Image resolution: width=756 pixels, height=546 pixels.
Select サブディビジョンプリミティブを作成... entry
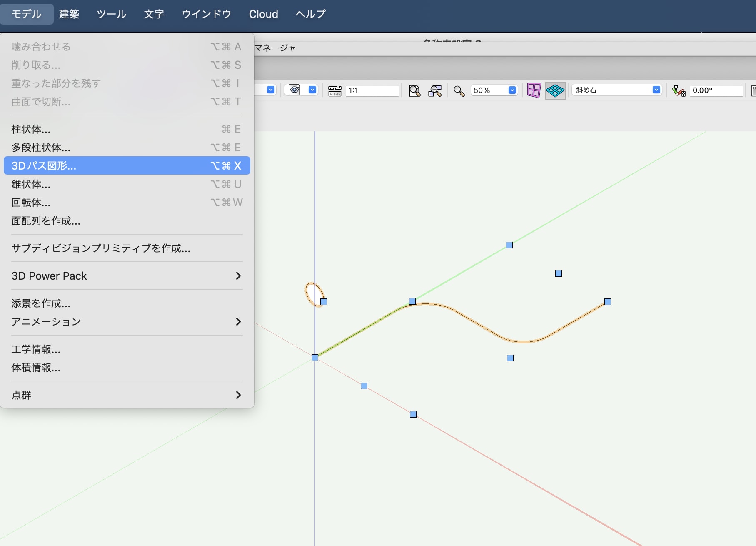[x=127, y=248]
